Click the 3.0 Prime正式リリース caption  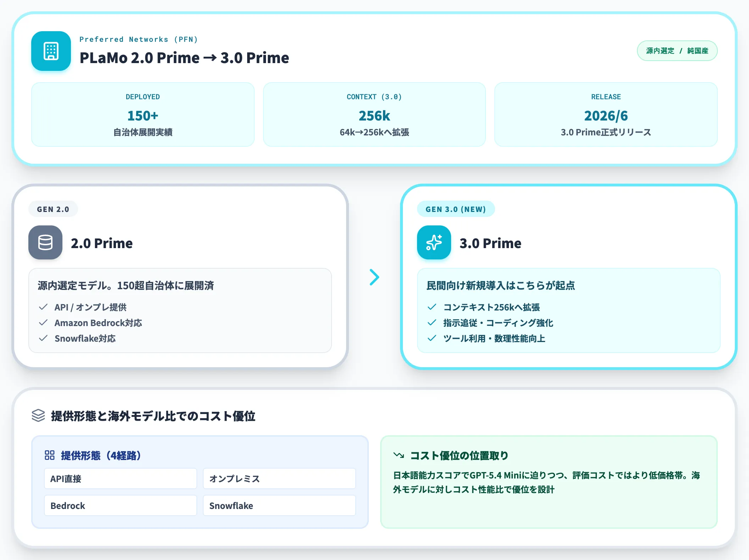coord(606,132)
